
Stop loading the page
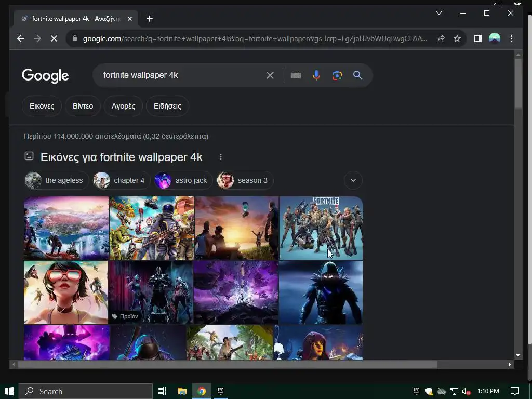[x=54, y=38]
